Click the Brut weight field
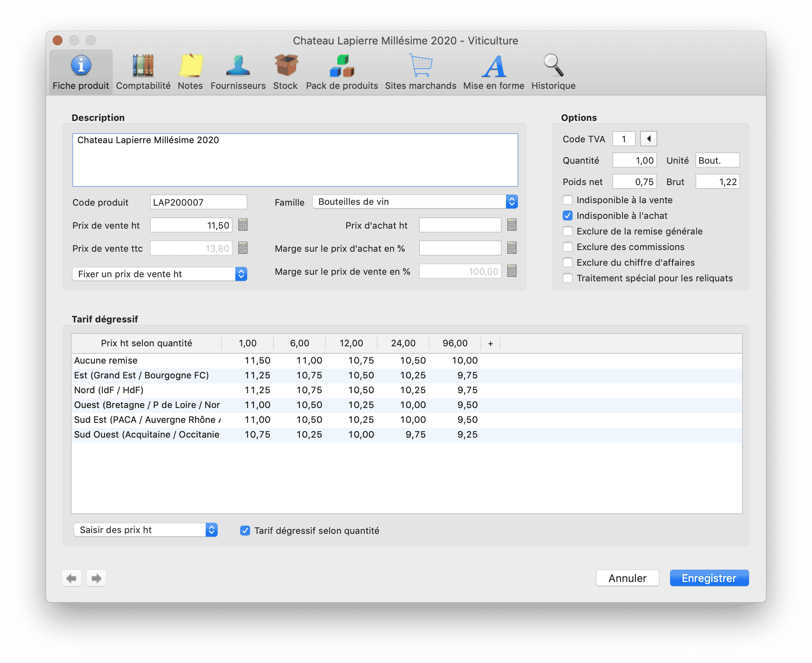 pyautogui.click(x=718, y=181)
